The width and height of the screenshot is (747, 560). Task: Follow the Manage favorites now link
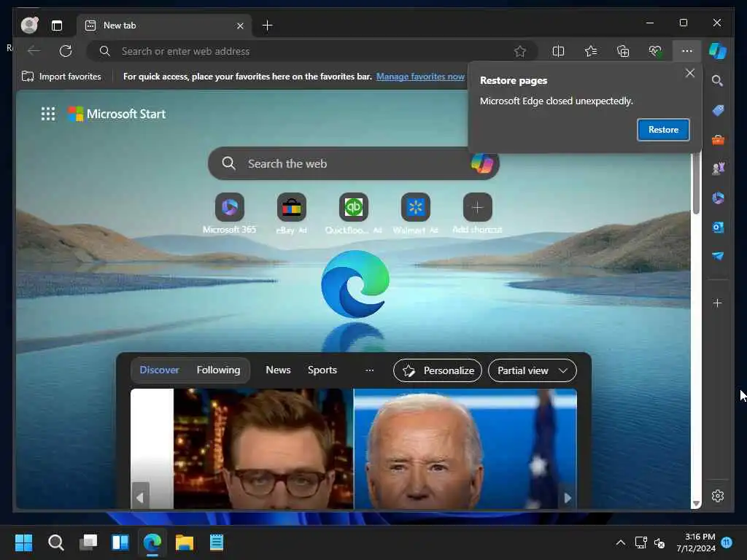pyautogui.click(x=420, y=77)
